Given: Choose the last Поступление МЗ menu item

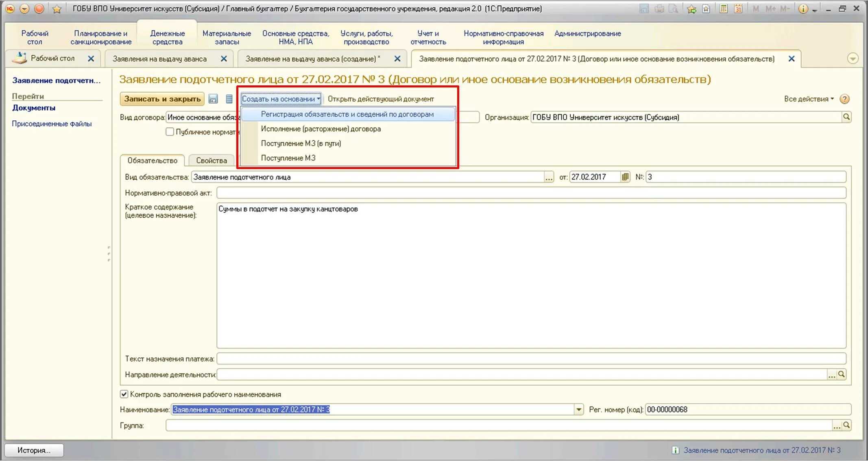Looking at the screenshot, I should (348, 158).
